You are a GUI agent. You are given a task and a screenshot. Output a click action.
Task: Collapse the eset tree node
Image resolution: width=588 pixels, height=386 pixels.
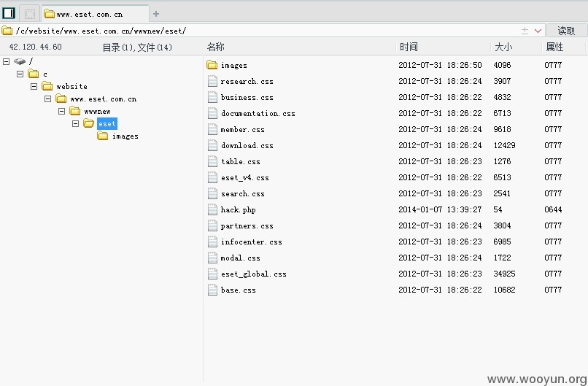(76, 123)
